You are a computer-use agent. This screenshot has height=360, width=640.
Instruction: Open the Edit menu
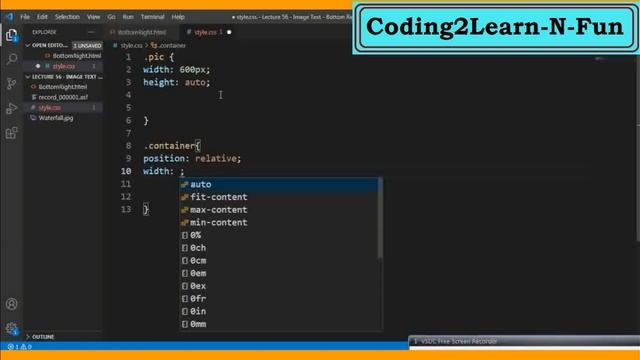tap(42, 17)
